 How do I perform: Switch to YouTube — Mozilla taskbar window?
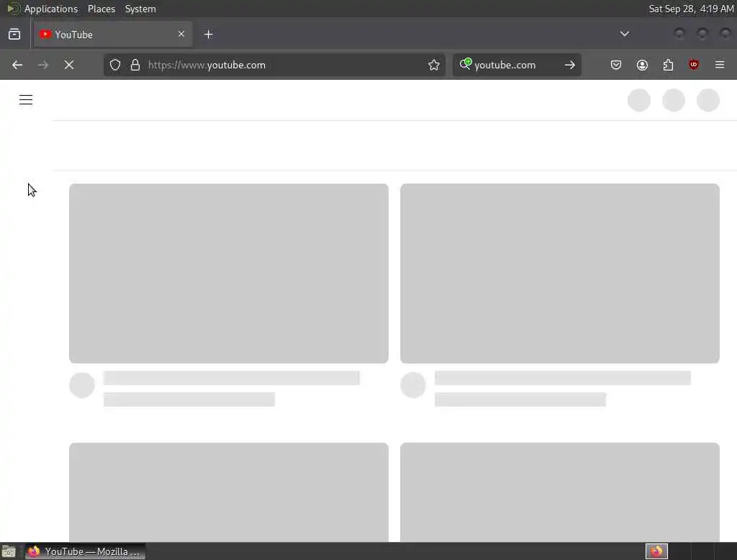click(x=85, y=551)
